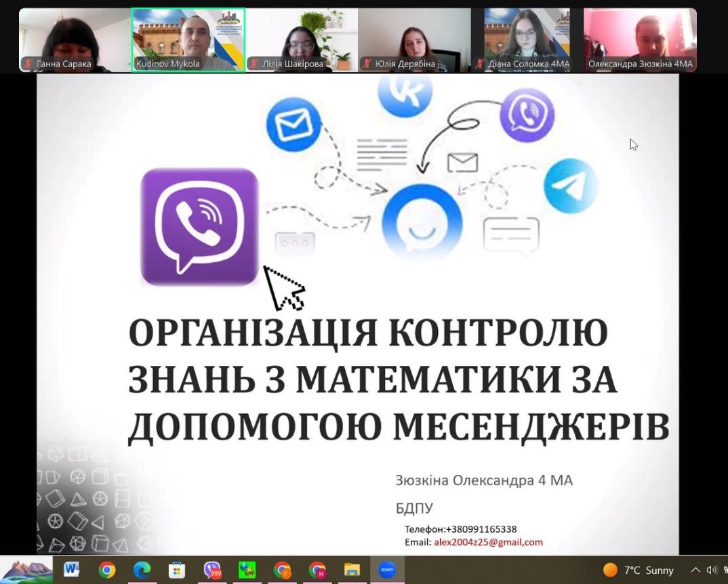Screen dimensions: 728x584
Task: Click blue smiley chat circle on slide
Action: pyautogui.click(x=422, y=223)
